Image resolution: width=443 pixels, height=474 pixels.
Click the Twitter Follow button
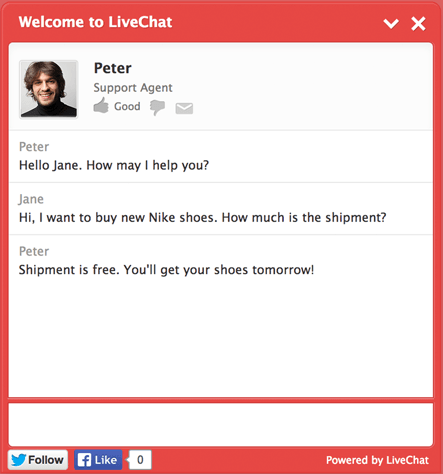(x=38, y=460)
